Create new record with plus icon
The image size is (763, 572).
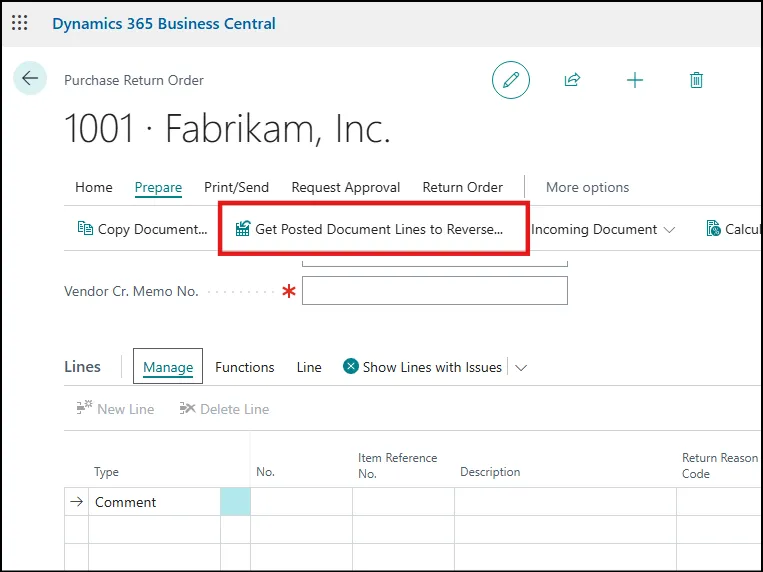coord(635,80)
